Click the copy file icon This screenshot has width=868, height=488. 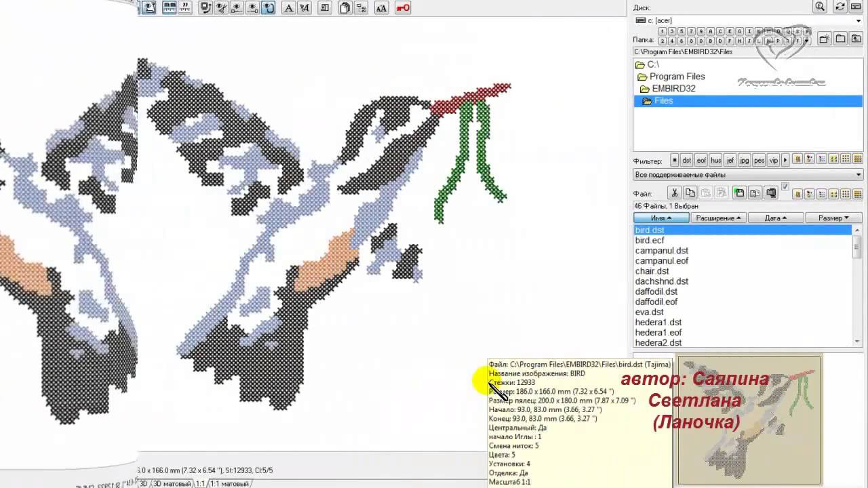pyautogui.click(x=690, y=193)
